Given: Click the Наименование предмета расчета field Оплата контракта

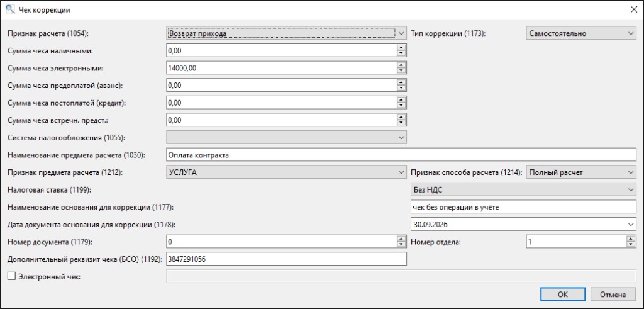Looking at the screenshot, I should pyautogui.click(x=401, y=155).
